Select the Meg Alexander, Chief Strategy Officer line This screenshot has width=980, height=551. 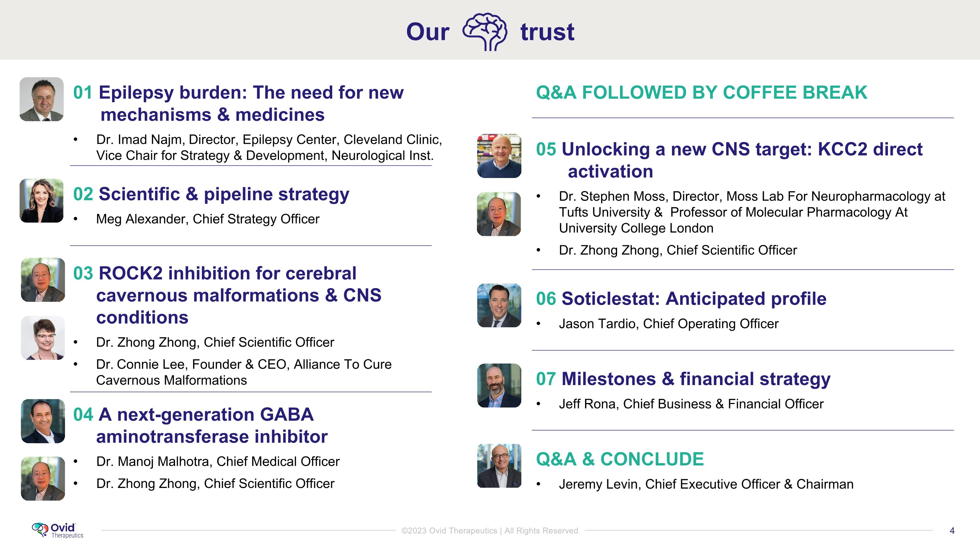click(x=208, y=219)
